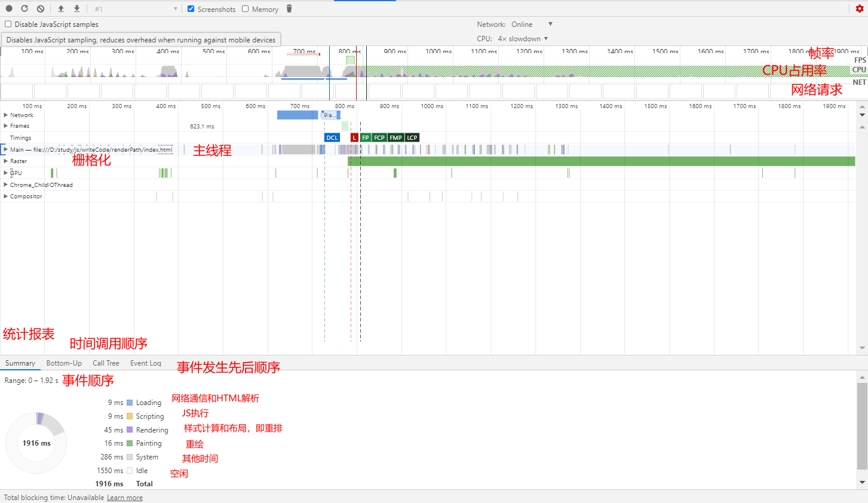This screenshot has width=868, height=503.
Task: Click the DCL timing marker
Action: [332, 137]
